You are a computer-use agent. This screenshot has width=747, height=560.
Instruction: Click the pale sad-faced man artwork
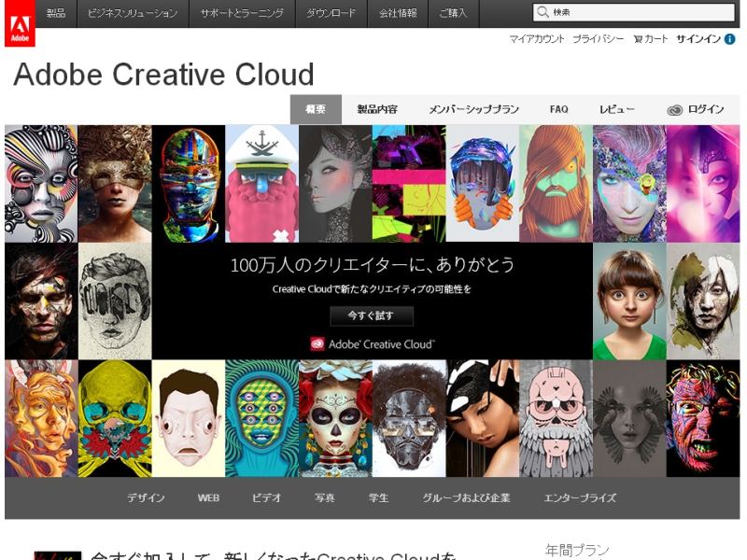pyautogui.click(x=189, y=418)
